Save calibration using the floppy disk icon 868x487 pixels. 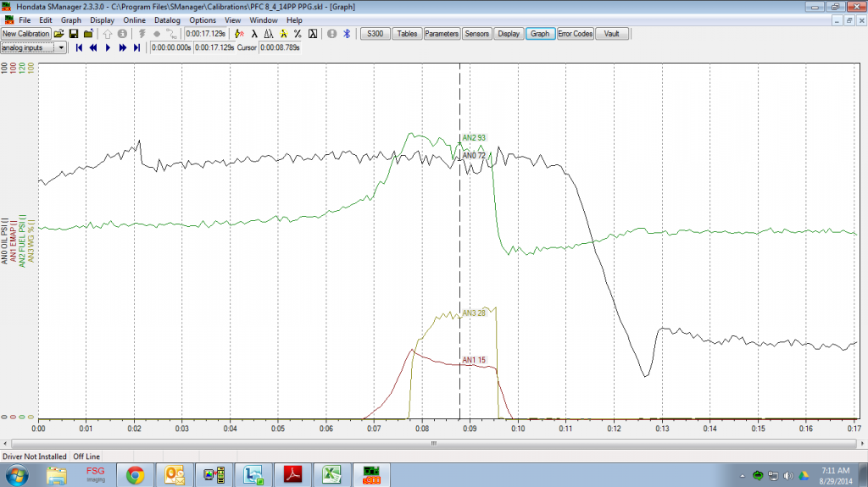[x=74, y=34]
